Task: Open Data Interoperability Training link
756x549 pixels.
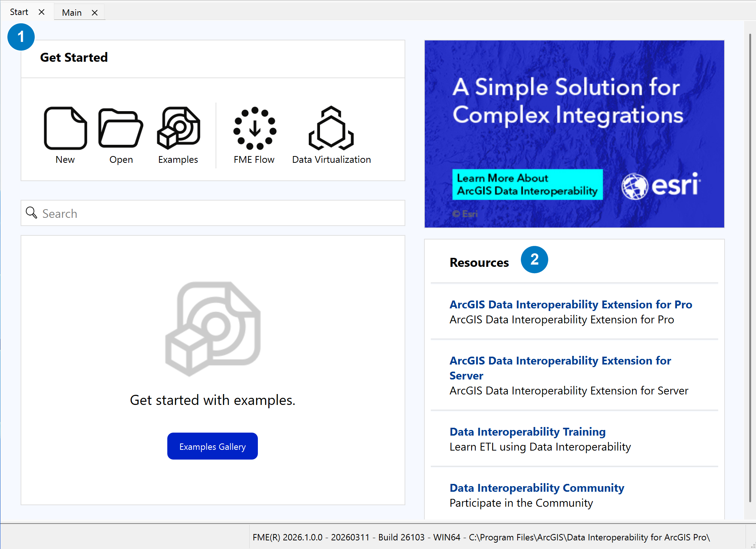Action: coord(528,432)
